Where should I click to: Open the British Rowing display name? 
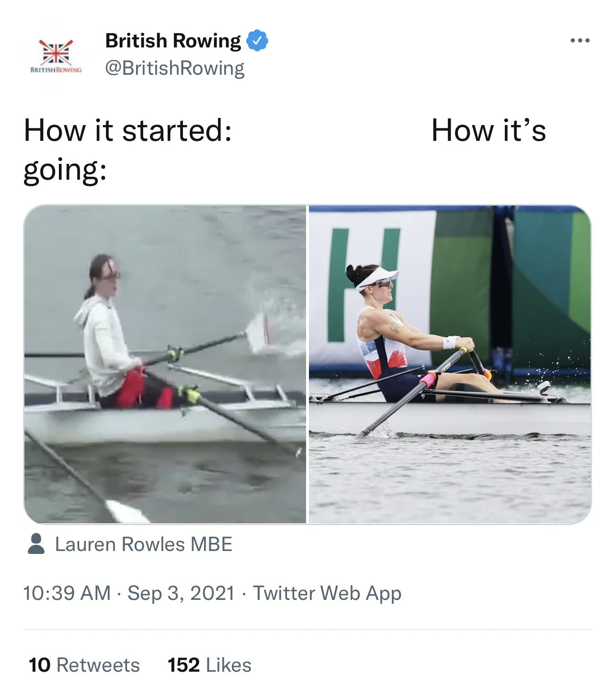pyautogui.click(x=173, y=41)
